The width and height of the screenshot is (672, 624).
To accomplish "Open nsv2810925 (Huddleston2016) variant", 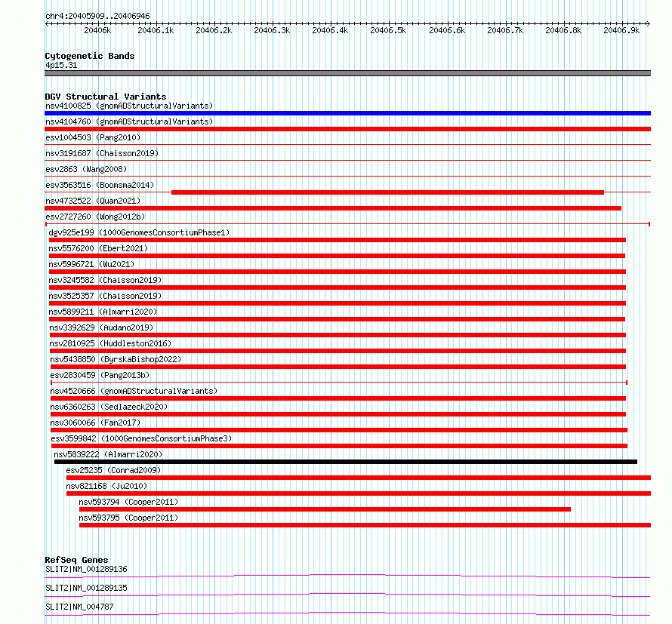I will tap(110, 343).
